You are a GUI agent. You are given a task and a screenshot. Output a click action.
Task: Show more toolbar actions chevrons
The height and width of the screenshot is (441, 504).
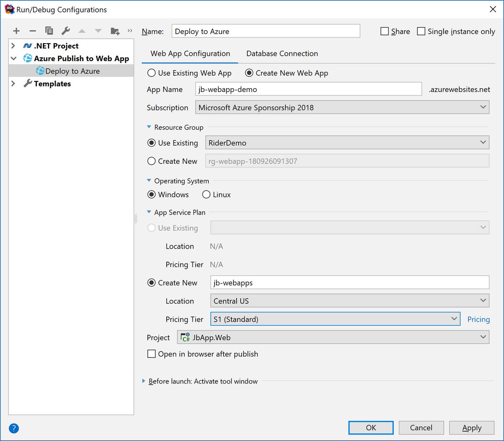click(x=130, y=31)
